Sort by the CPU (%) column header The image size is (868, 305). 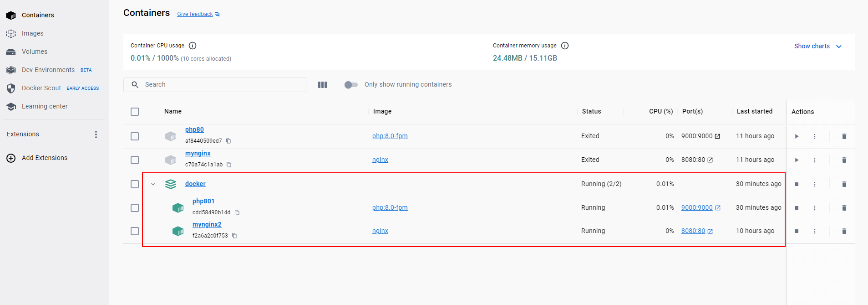[661, 111]
